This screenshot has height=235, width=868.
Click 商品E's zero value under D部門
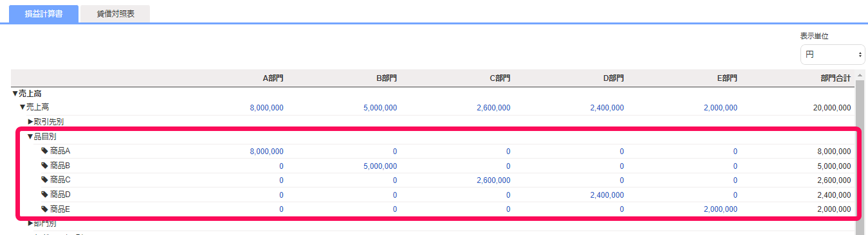point(622,209)
